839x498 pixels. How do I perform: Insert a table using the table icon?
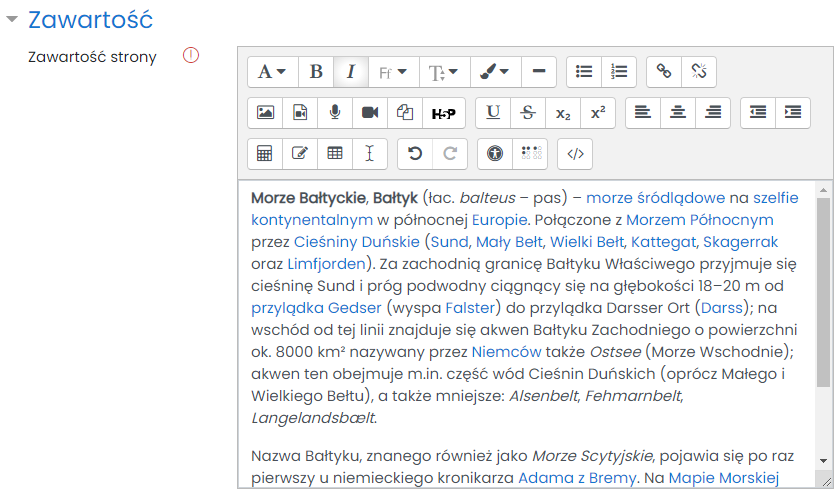click(335, 154)
